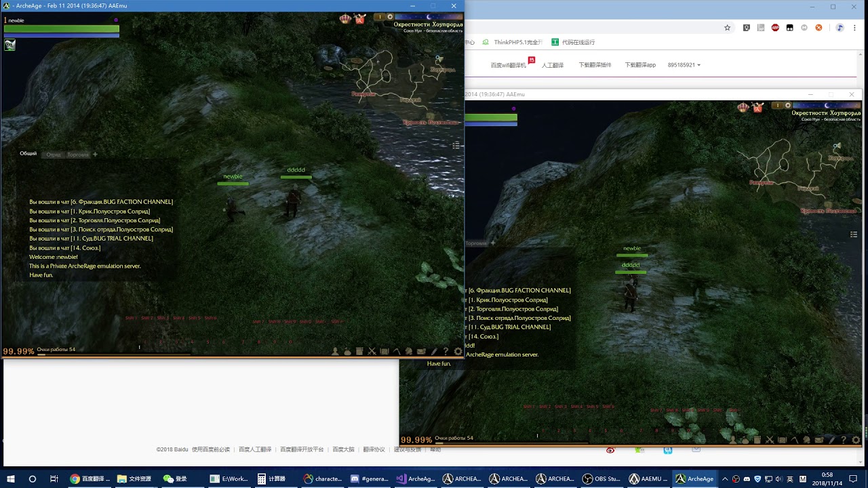Click taskbar clock showing 0:58
This screenshot has width=868, height=488.
click(827, 479)
